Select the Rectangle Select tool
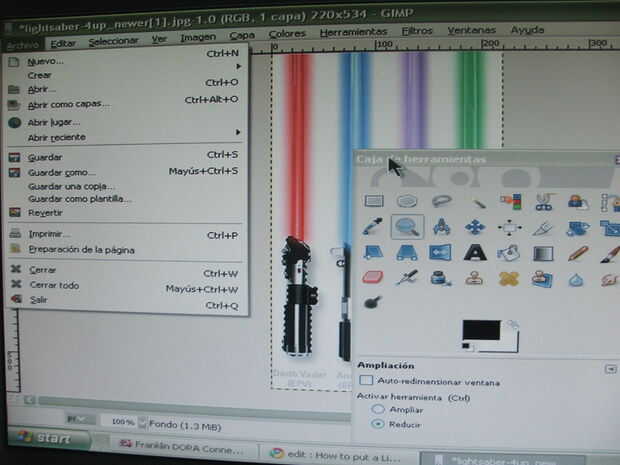Screen dimensions: 620x465 coord(374,201)
